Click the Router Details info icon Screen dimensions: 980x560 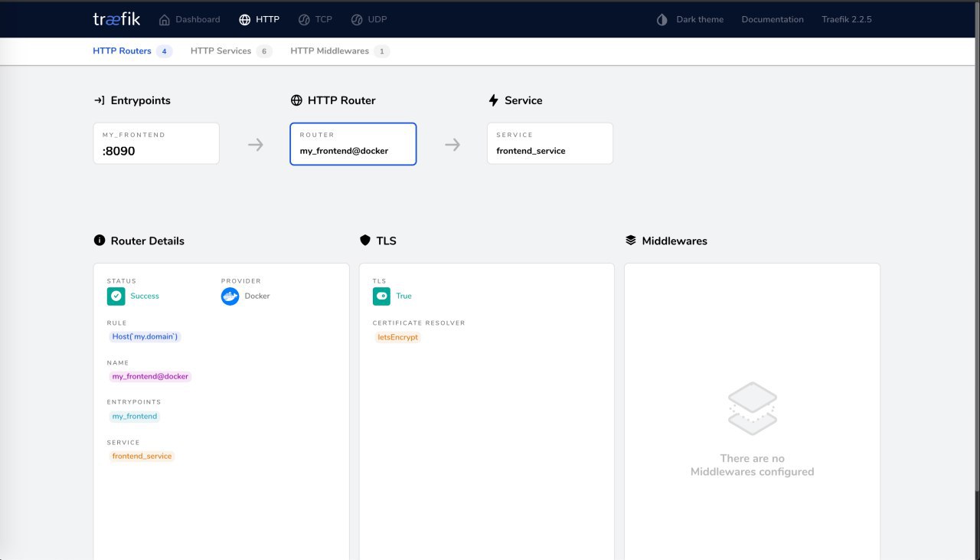click(x=99, y=241)
